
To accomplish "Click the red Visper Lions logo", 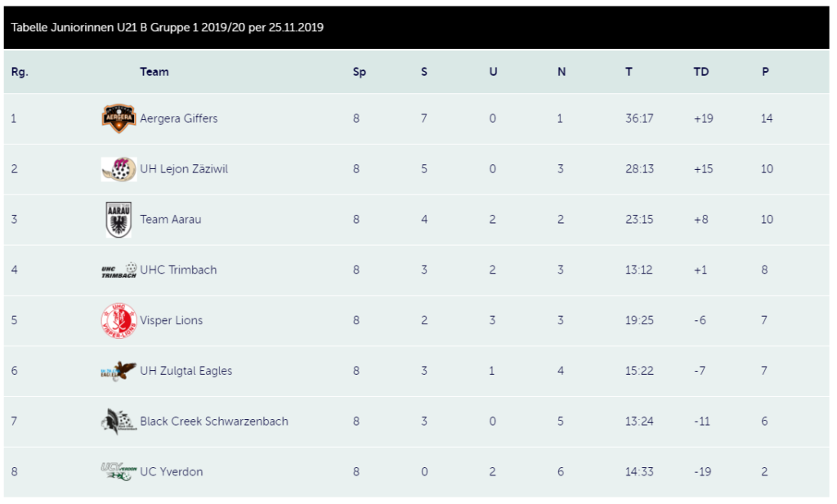I will tap(119, 320).
